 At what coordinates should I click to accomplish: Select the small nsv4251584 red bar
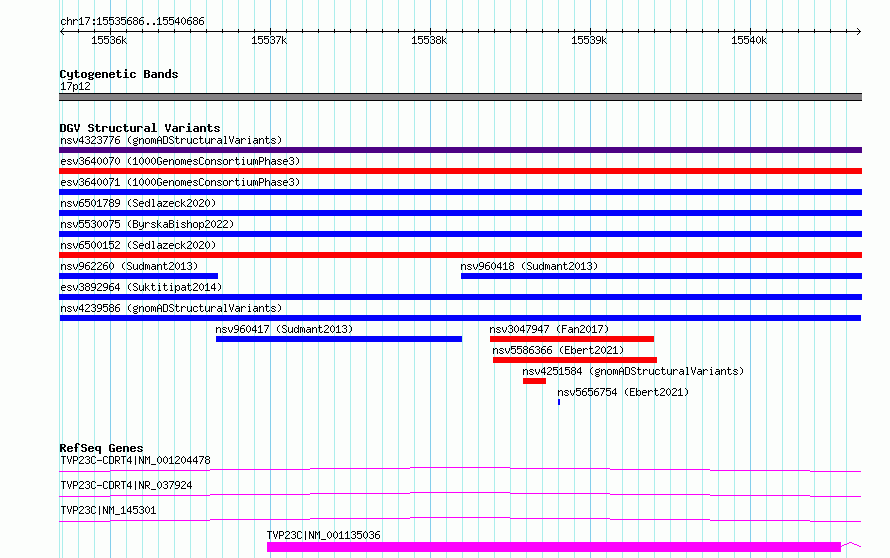tap(534, 381)
